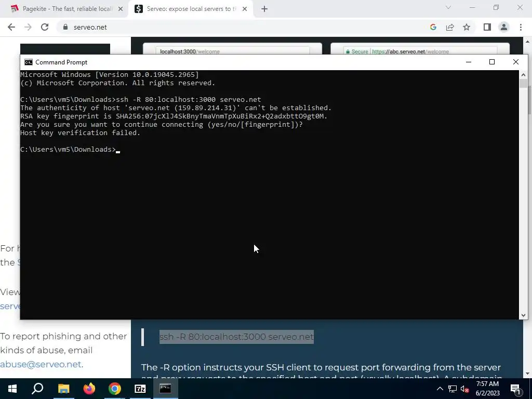Screen dimensions: 532x399
Task: Open the notification center icon
Action: pyautogui.click(x=515, y=389)
